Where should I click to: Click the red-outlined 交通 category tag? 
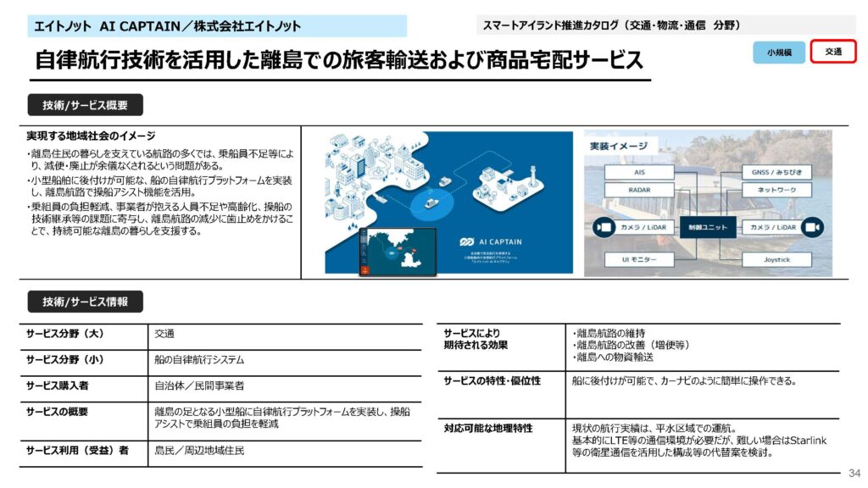coord(833,52)
